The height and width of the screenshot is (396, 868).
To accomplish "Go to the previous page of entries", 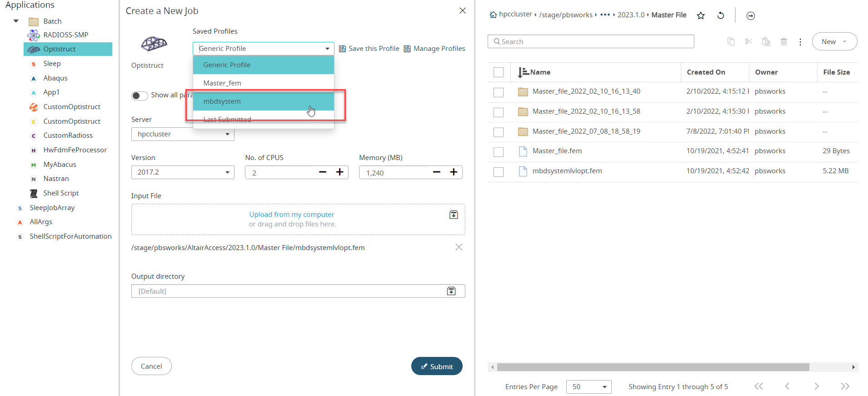I will 787,386.
